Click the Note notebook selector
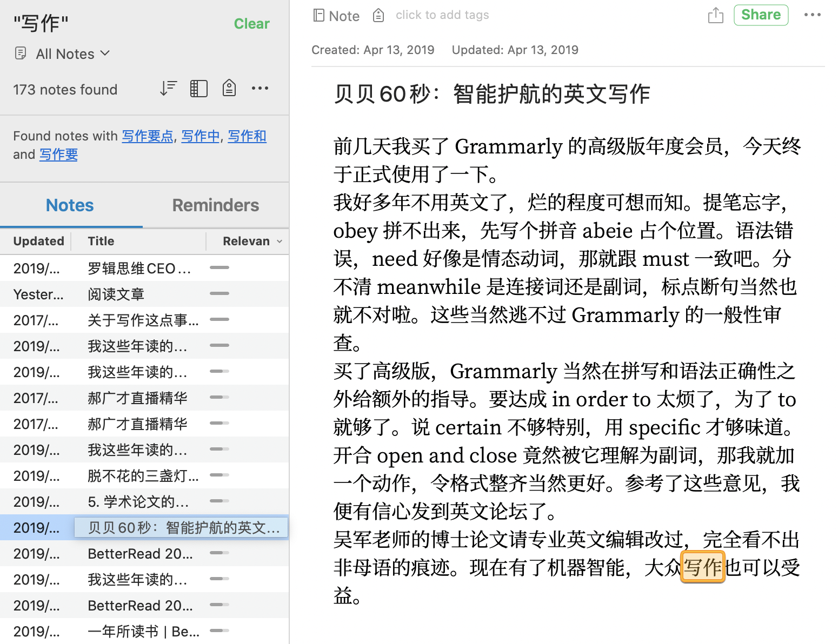This screenshot has width=838, height=644. pos(336,16)
